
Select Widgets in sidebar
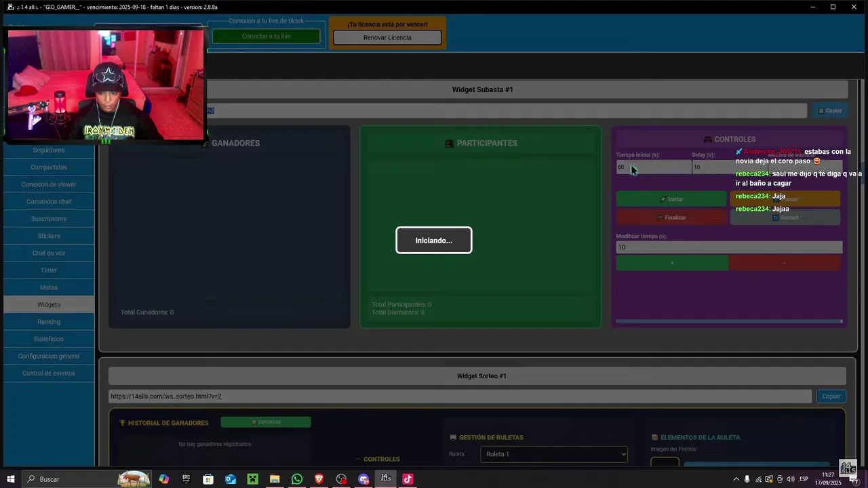tap(49, 304)
